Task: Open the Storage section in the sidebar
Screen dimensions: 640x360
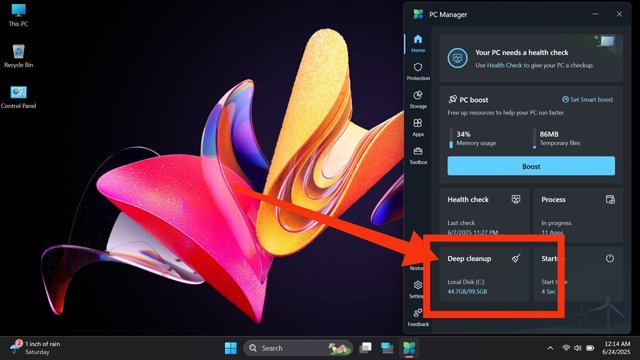Action: click(418, 100)
